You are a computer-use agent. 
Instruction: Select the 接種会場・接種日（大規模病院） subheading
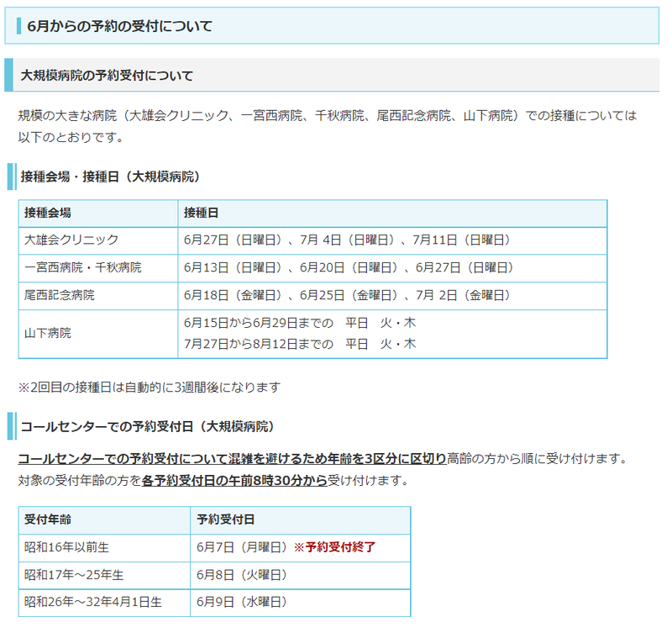(109, 176)
